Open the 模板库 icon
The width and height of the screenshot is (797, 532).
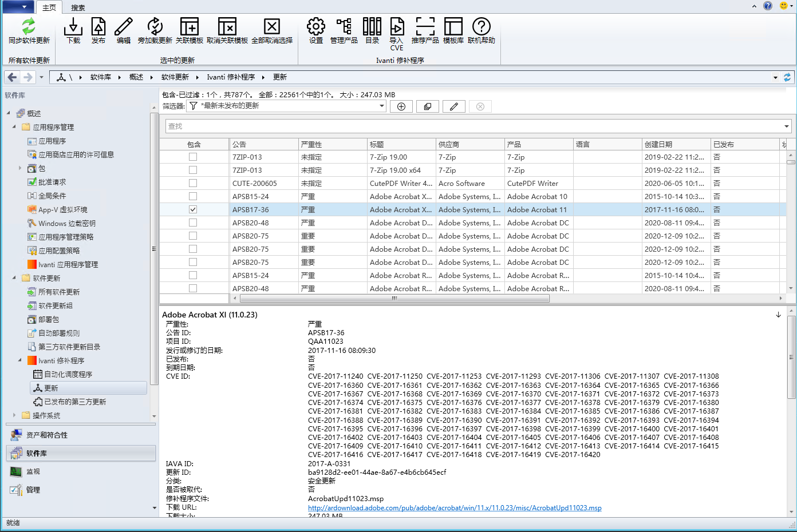pos(453,26)
